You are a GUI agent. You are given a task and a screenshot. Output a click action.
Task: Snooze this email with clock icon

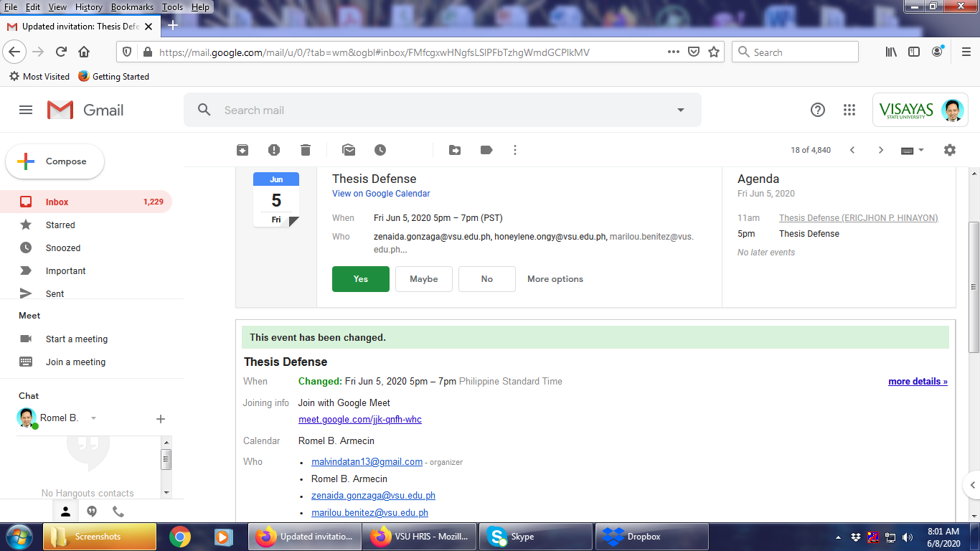click(380, 150)
